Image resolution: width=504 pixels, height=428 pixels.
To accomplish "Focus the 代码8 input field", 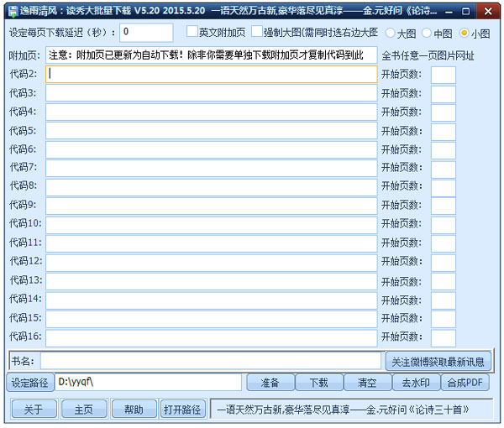I will click(x=211, y=187).
